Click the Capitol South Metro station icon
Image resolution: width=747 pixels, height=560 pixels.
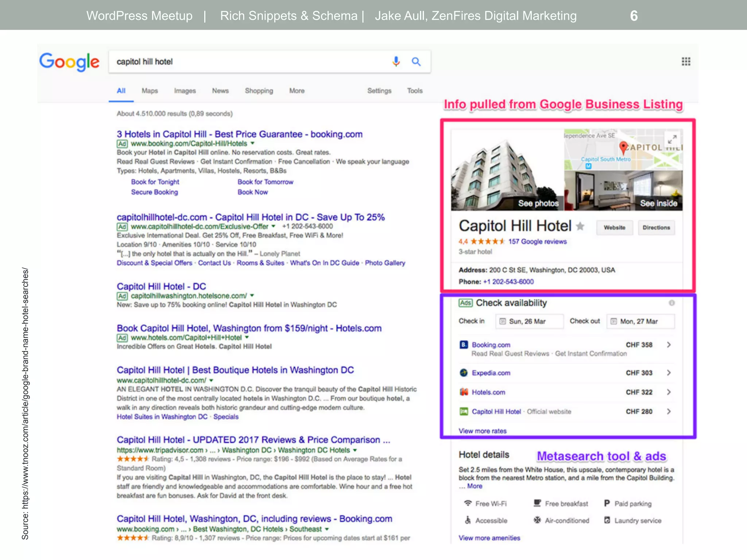pos(588,166)
